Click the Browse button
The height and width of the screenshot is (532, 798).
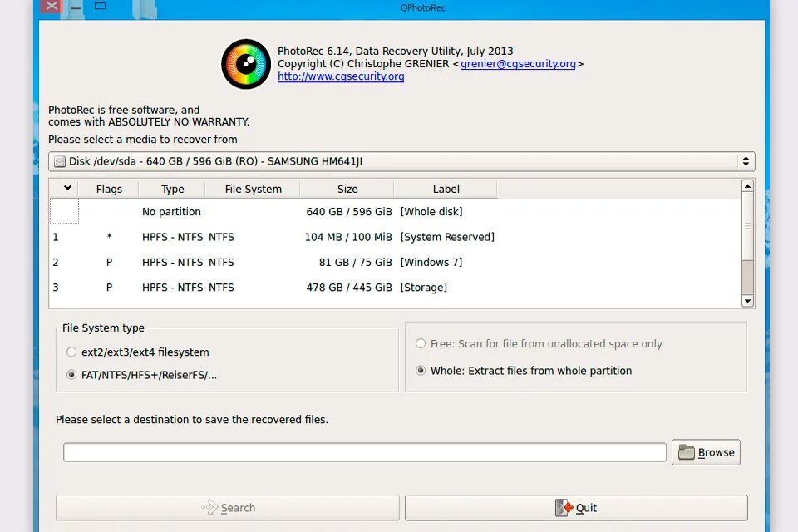click(x=706, y=452)
